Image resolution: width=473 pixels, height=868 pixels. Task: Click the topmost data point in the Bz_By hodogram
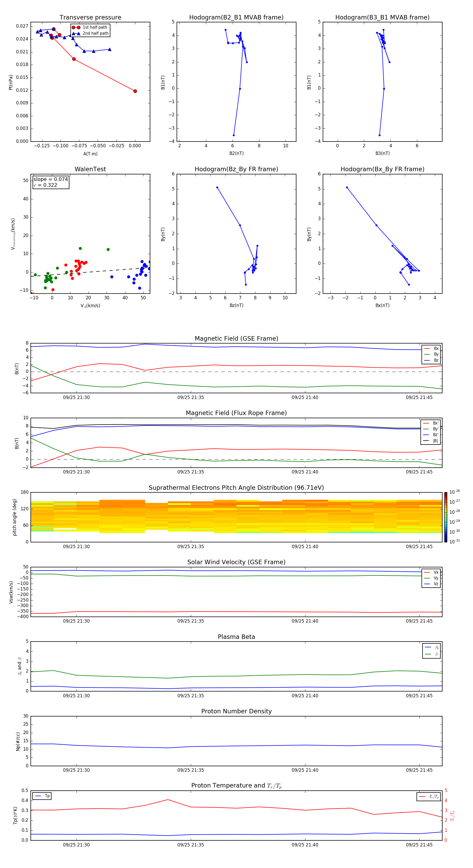(x=217, y=187)
